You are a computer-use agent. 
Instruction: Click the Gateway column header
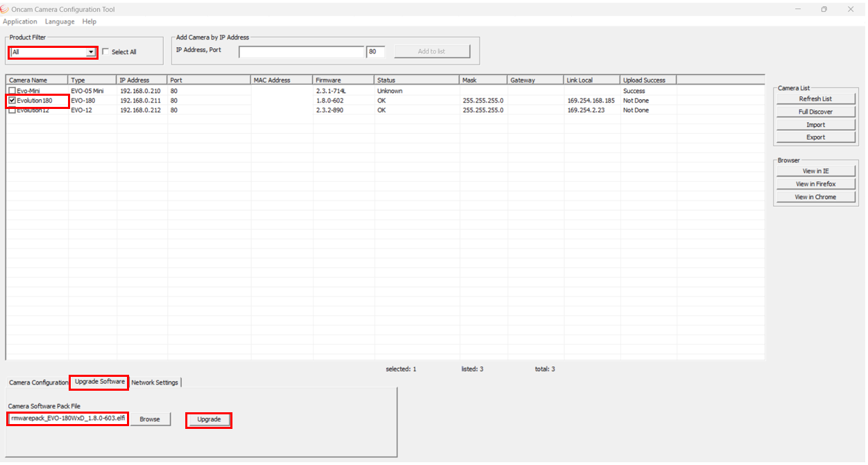pyautogui.click(x=536, y=81)
